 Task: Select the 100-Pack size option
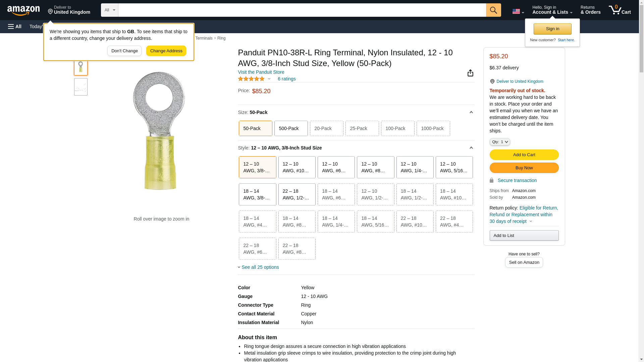[x=397, y=128]
